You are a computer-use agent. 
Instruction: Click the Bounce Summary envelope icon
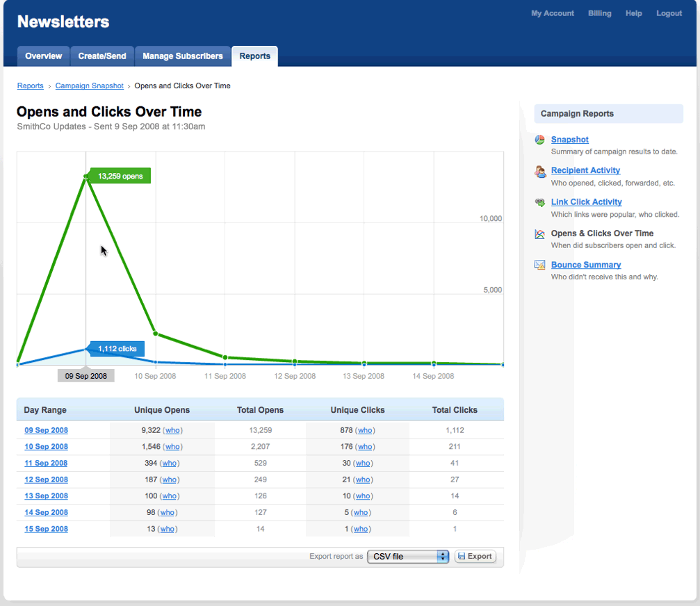[540, 265]
